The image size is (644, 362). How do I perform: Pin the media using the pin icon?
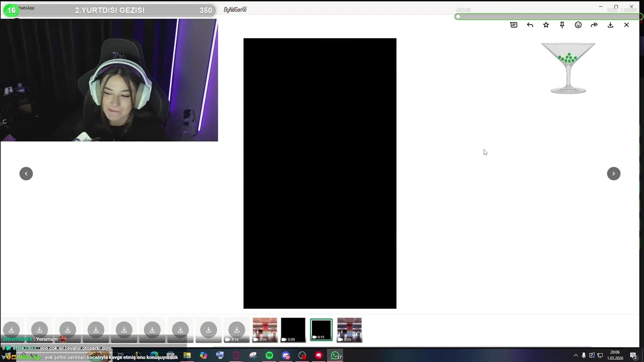(562, 25)
